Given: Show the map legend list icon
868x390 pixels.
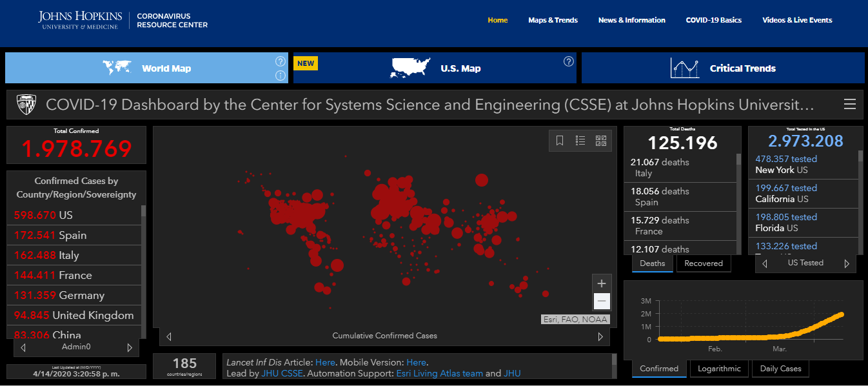Looking at the screenshot, I should [x=580, y=140].
